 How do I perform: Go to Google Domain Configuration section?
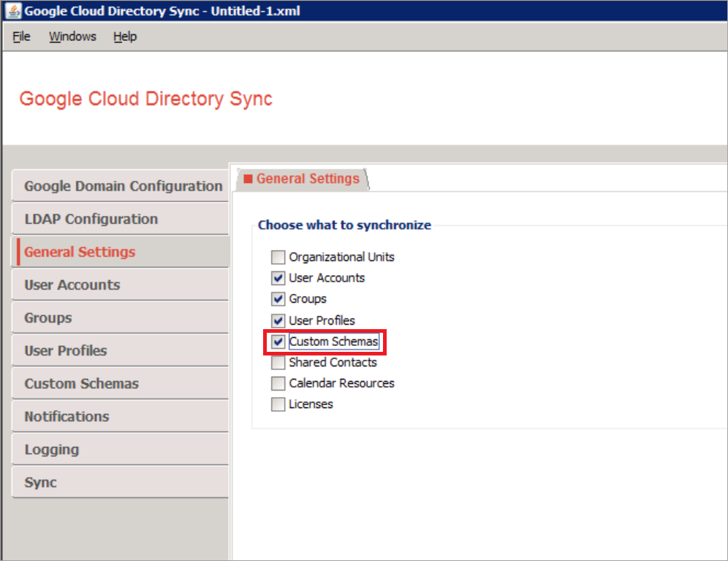click(123, 187)
